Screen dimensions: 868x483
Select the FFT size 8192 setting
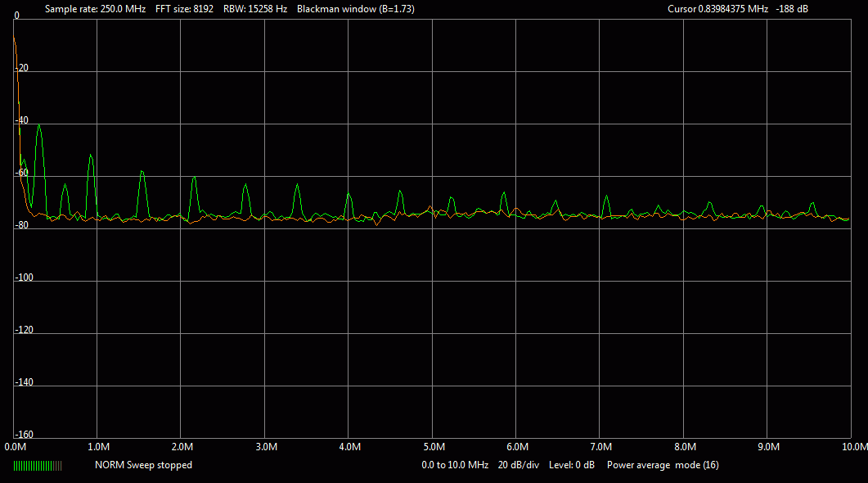coord(186,8)
